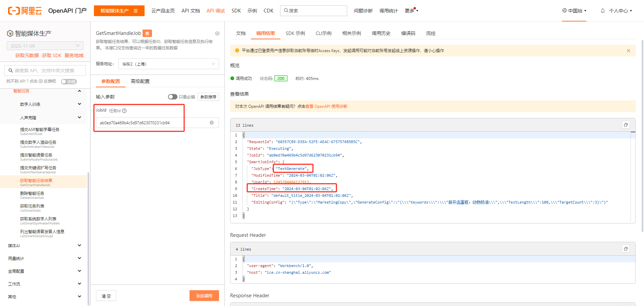Click the 服务地域 link
The image size is (644, 306).
coord(74,55)
